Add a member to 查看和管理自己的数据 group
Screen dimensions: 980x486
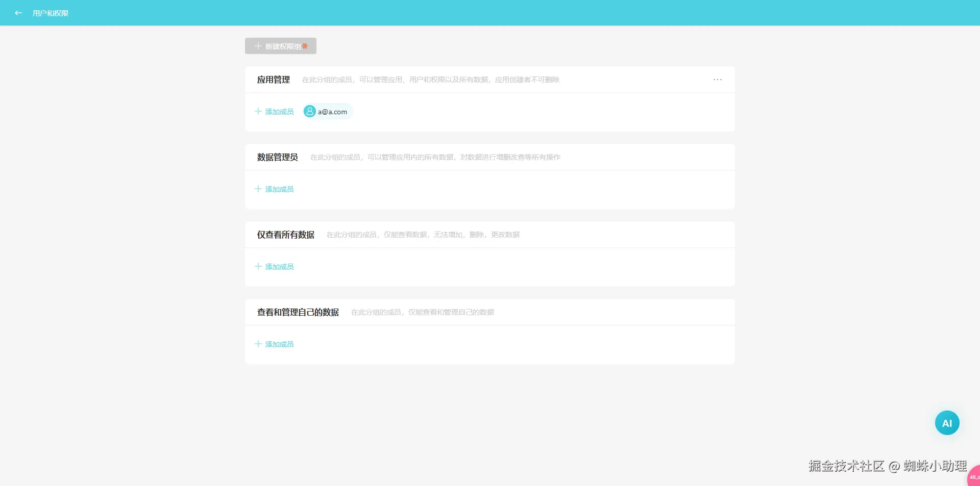[x=274, y=344]
